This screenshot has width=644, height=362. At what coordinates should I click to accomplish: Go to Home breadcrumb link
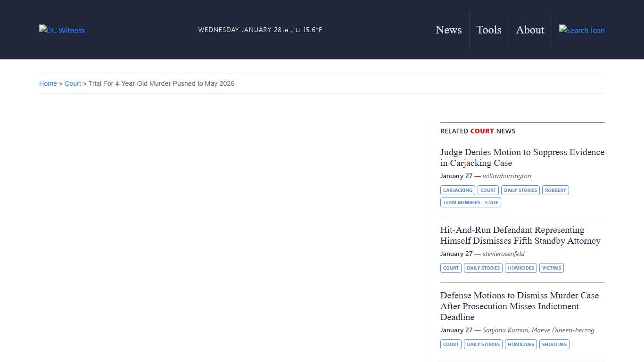pos(48,83)
